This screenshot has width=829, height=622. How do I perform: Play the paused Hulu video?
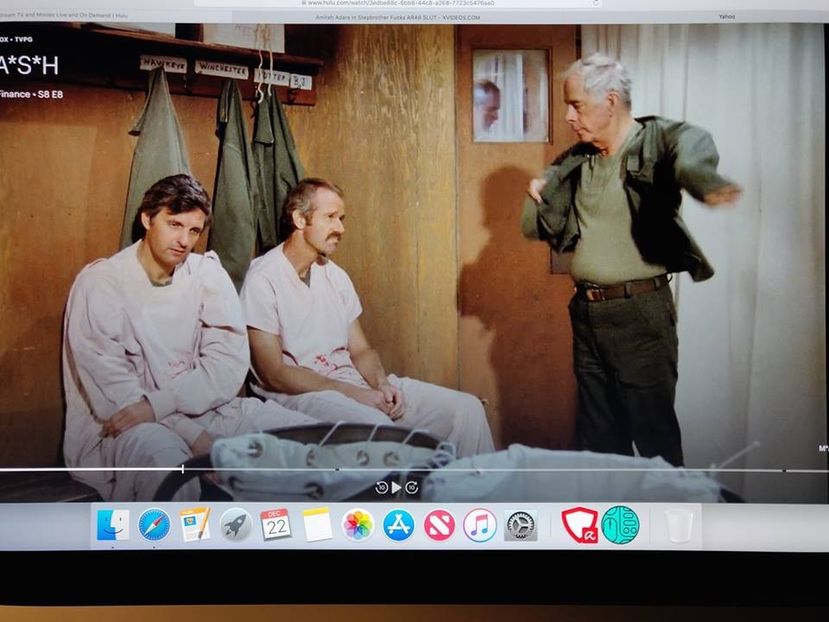396,487
